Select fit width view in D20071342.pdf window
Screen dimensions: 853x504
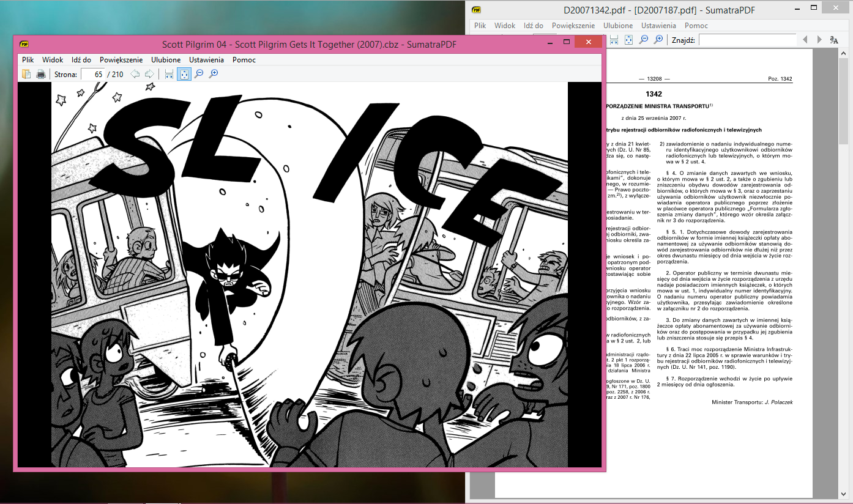pyautogui.click(x=614, y=40)
